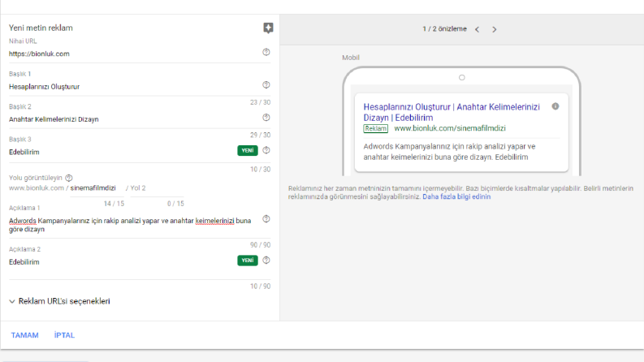Open help icon for Başlık 1 field
Viewport: 644px width, 362px height.
[x=266, y=85]
